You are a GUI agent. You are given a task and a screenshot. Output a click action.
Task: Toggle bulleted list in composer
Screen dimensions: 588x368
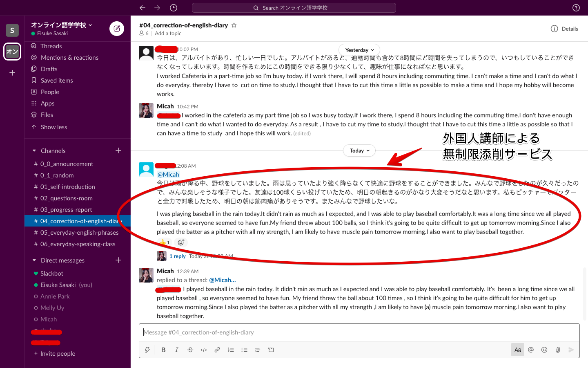click(x=244, y=350)
